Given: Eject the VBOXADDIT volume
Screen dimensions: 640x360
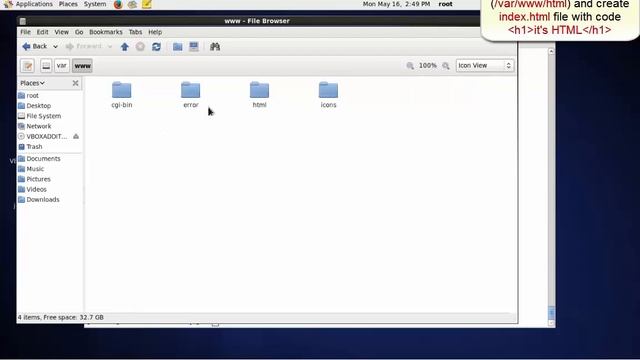Looking at the screenshot, I should 76,136.
